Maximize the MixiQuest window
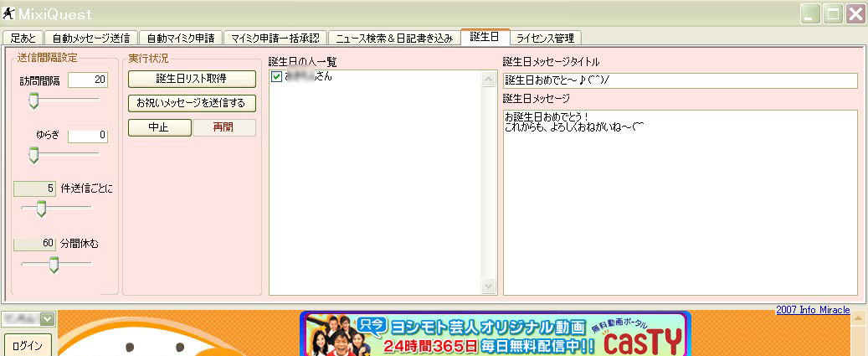The height and width of the screenshot is (356, 868). click(832, 14)
